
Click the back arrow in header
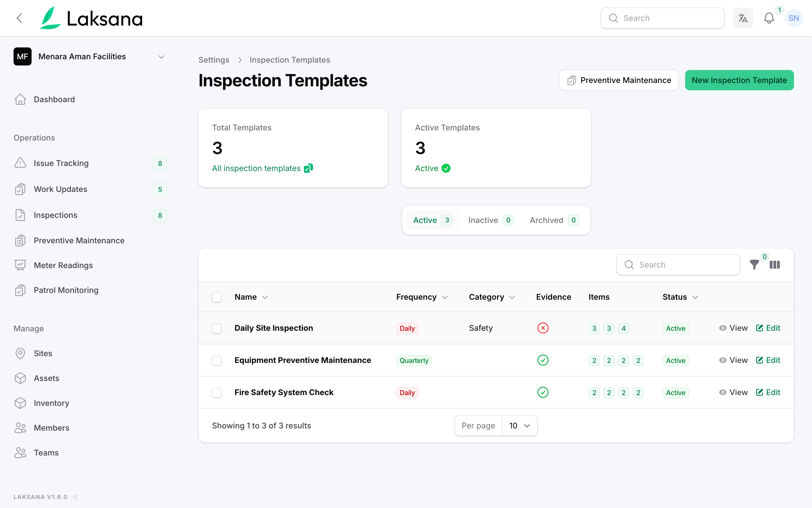tap(19, 18)
